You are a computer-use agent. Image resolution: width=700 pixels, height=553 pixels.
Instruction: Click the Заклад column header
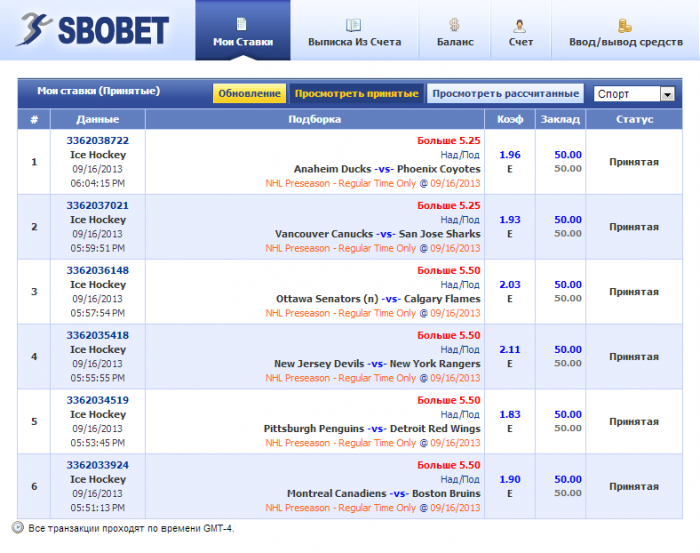point(560,119)
